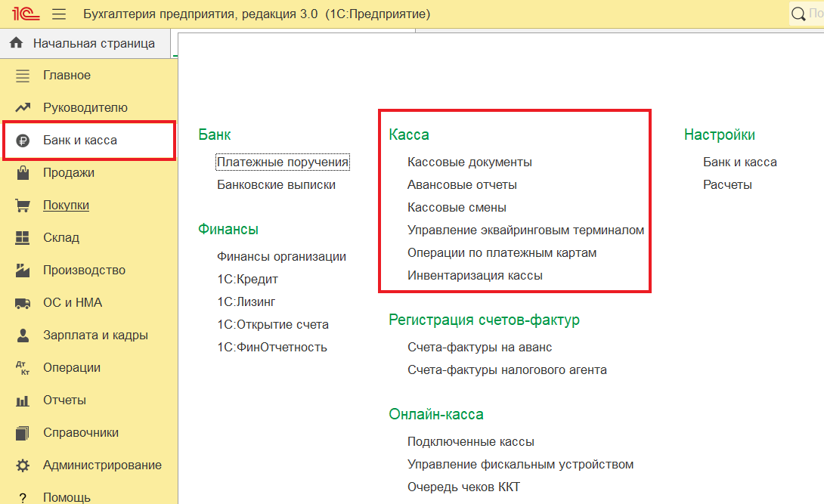This screenshot has height=504, width=824.
Task: Click the Руководителю trend chart icon
Action: coord(23,107)
